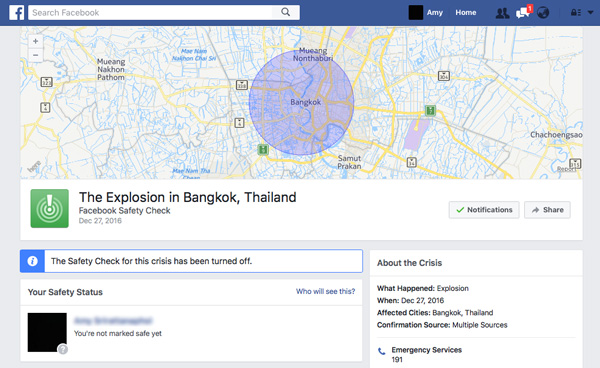600x368 pixels.
Task: Click the Share button
Action: [x=547, y=210]
